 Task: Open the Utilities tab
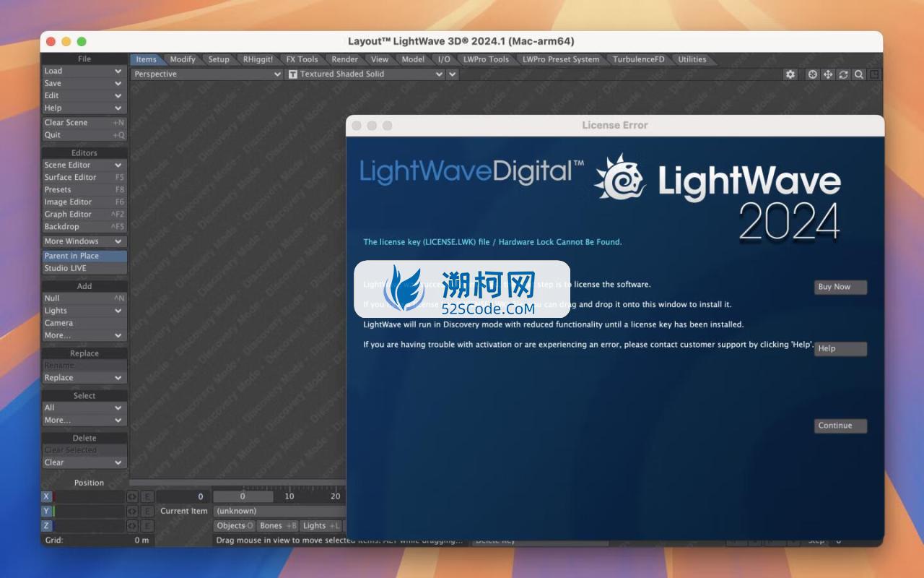click(x=692, y=59)
